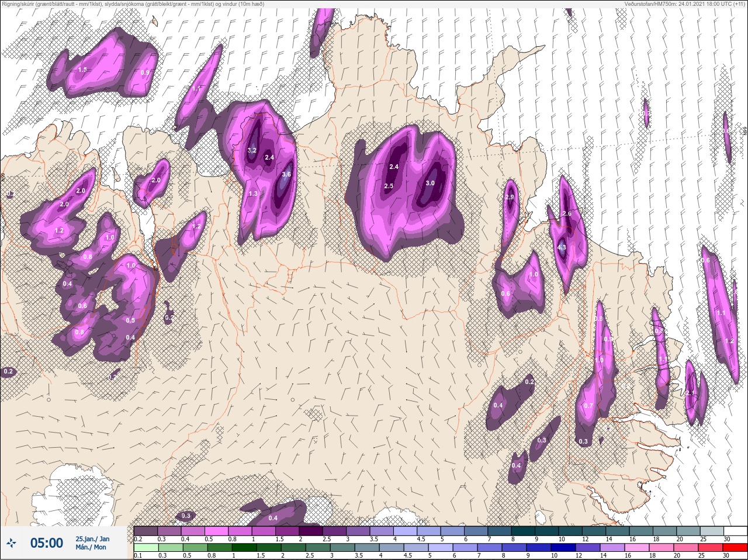Select the bright pink 0.5 swatch in the upper scale
The image size is (748, 560).
click(x=216, y=531)
